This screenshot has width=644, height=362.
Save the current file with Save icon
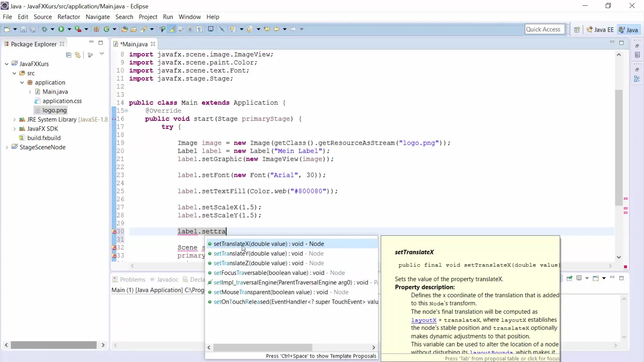[23, 29]
